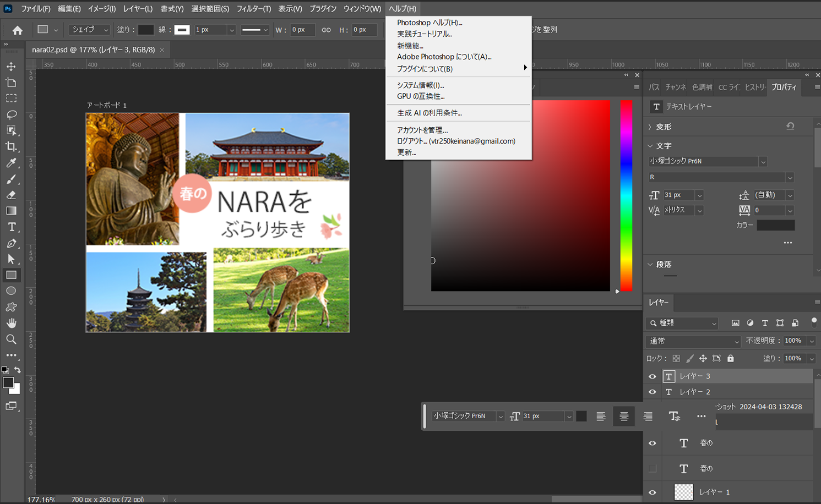Hide the visible 春の text layer
The width and height of the screenshot is (821, 504).
(653, 443)
